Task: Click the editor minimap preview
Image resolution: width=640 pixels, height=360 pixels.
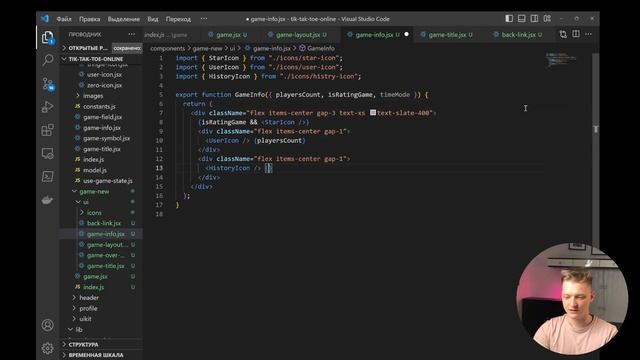Action: pyautogui.click(x=561, y=60)
